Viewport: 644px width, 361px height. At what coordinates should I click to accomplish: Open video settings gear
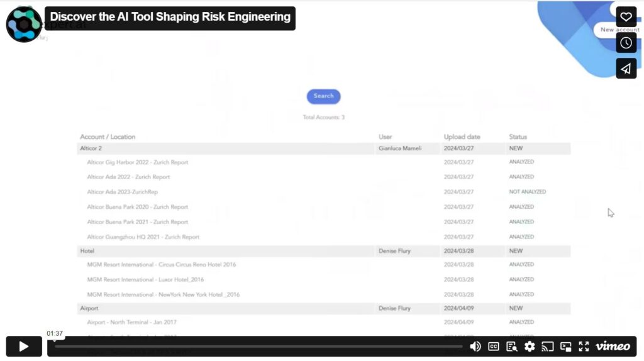(530, 347)
